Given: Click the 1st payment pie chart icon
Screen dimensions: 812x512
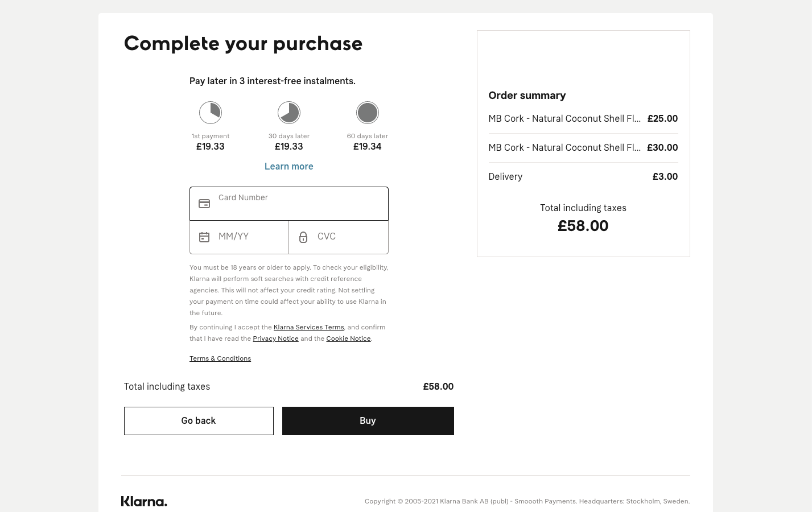Looking at the screenshot, I should point(211,113).
